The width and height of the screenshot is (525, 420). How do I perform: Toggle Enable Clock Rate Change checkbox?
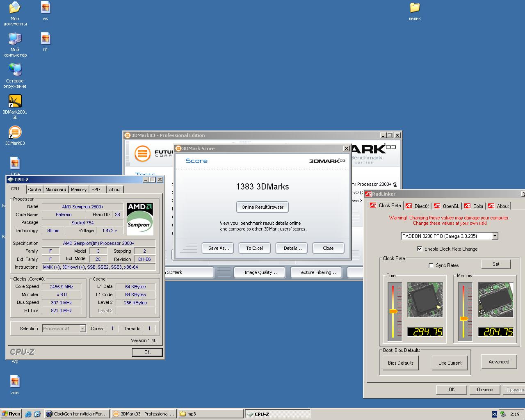tap(420, 249)
